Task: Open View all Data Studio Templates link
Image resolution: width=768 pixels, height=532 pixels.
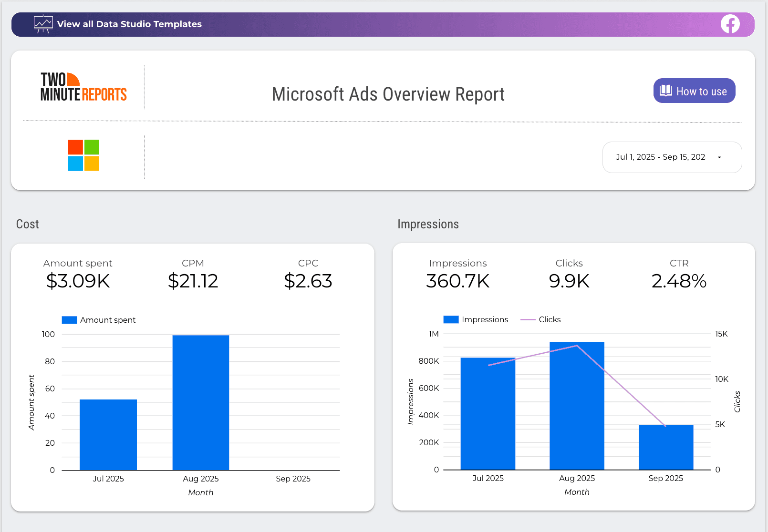Action: [x=129, y=24]
